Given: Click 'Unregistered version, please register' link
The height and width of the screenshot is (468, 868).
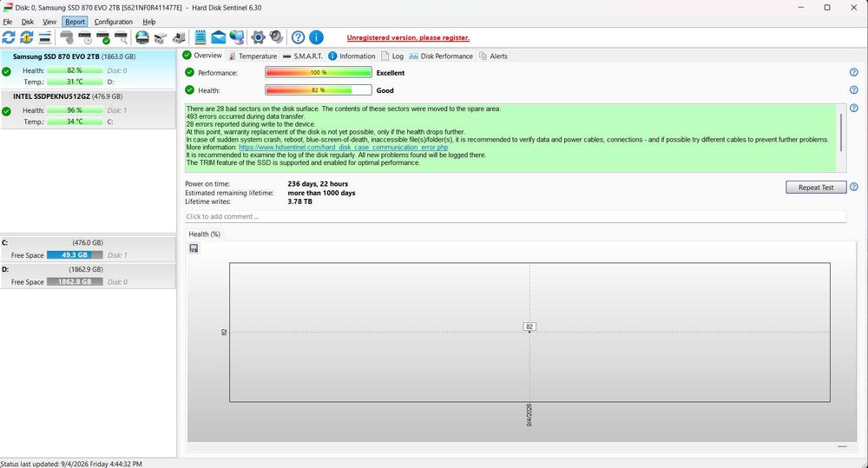Looking at the screenshot, I should pyautogui.click(x=408, y=37).
